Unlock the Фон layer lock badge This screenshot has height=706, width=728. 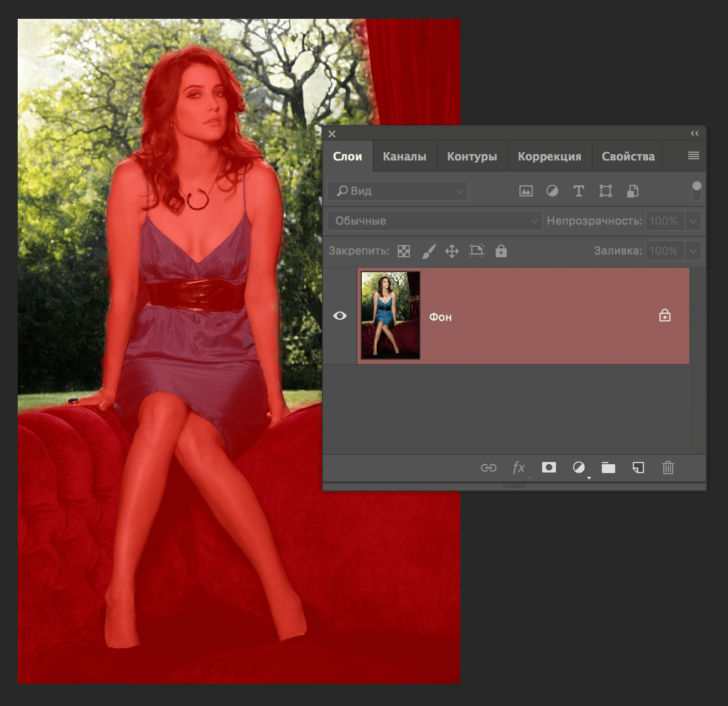[665, 315]
